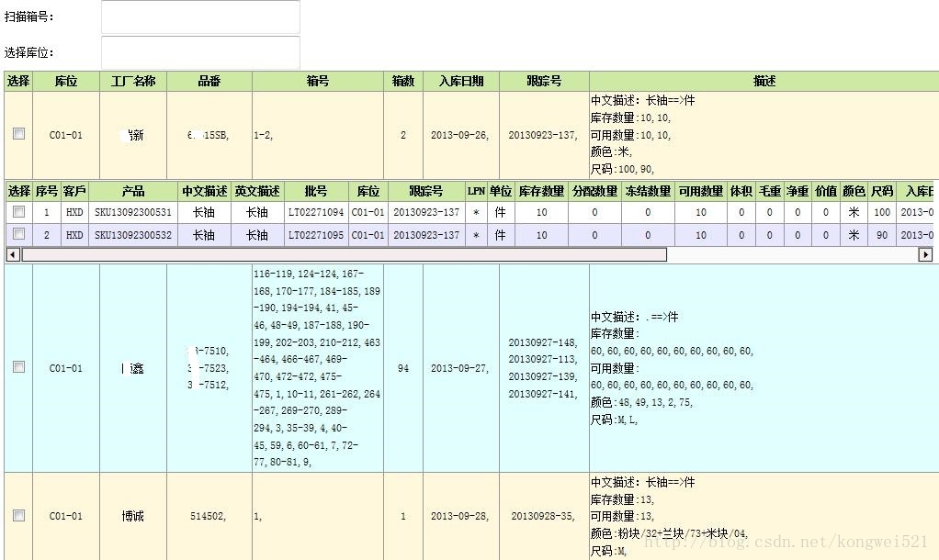The image size is (939, 560).
Task: Click the left arrow of horizontal scrollbar
Action: [12, 255]
